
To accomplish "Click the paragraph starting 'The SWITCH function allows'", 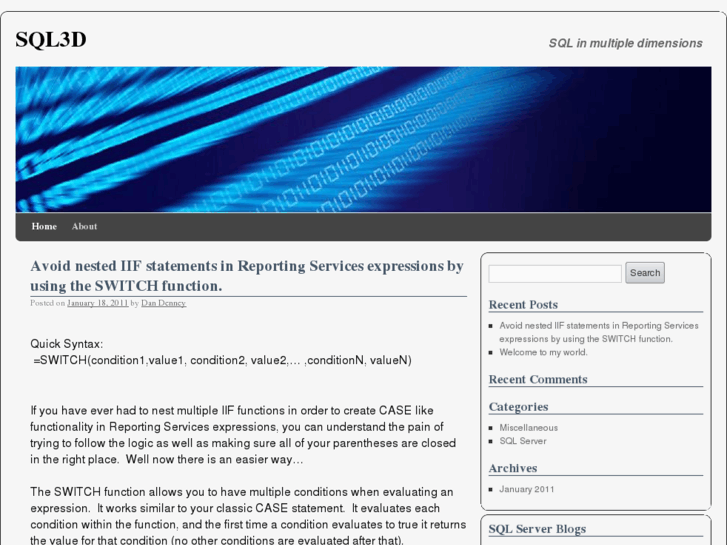I will pyautogui.click(x=249, y=516).
